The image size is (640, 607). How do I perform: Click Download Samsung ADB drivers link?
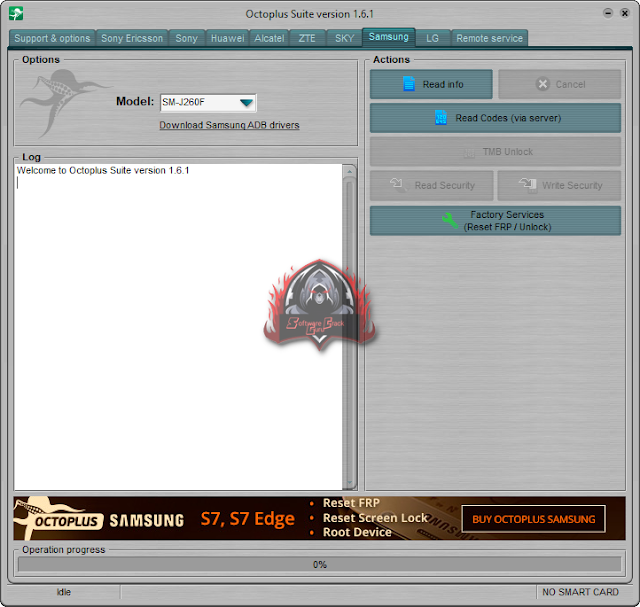point(229,125)
